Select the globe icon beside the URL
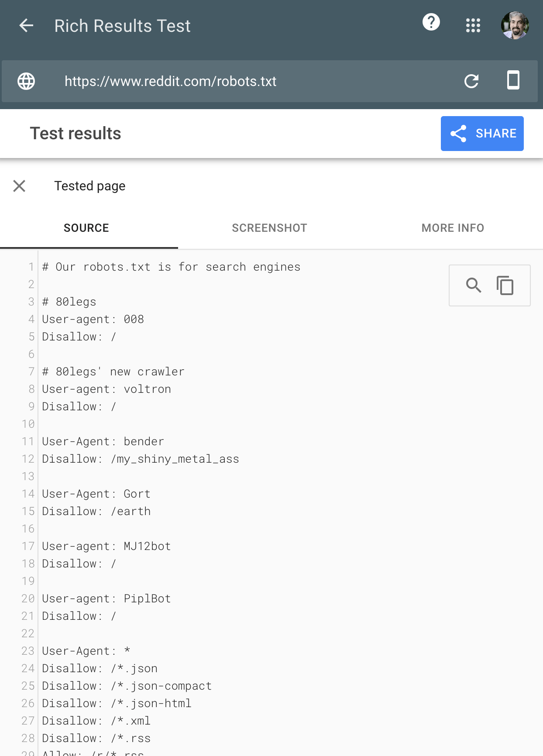This screenshot has height=756, width=543. [26, 81]
